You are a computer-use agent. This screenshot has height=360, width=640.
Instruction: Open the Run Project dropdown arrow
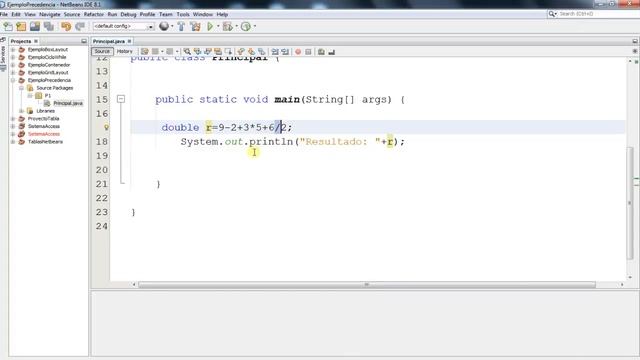(x=218, y=27)
